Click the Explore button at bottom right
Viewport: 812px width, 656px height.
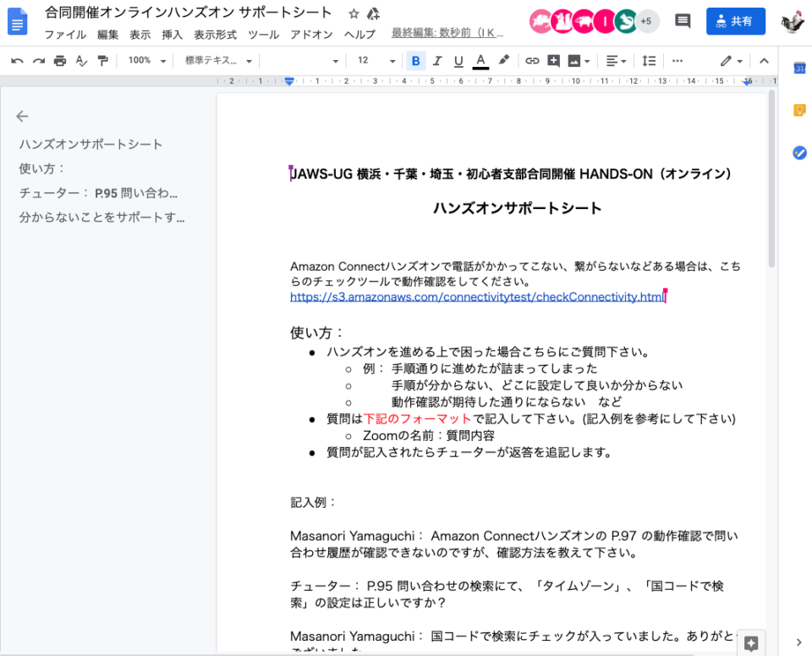751,643
